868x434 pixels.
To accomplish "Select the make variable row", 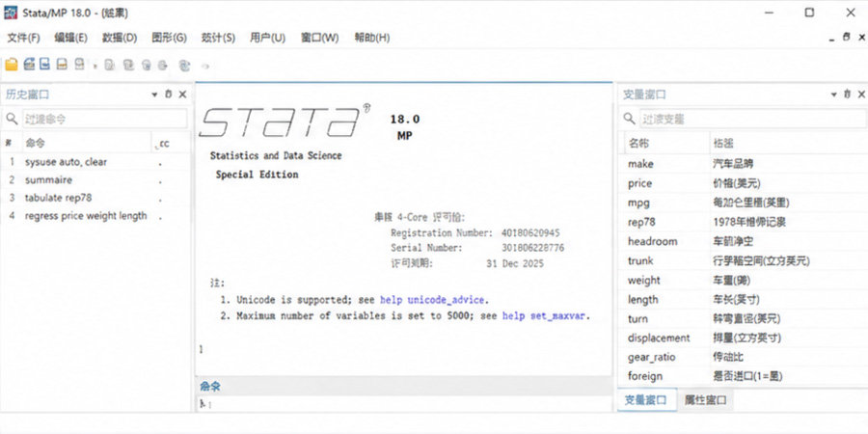I will click(744, 164).
